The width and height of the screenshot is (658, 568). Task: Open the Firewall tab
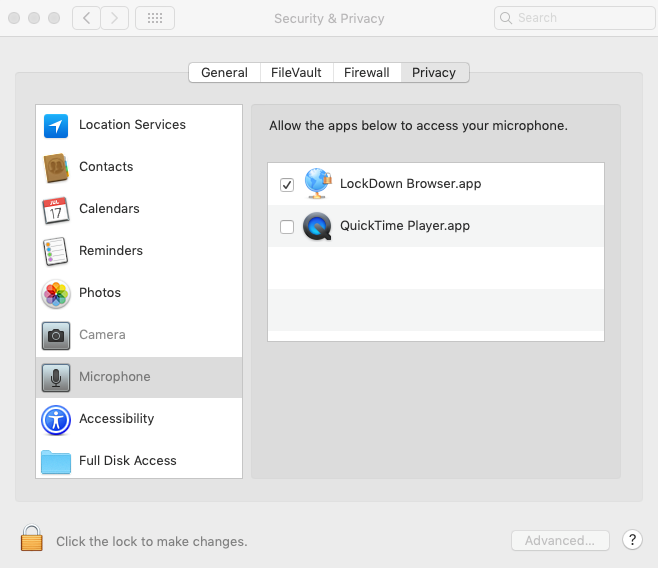tap(367, 73)
